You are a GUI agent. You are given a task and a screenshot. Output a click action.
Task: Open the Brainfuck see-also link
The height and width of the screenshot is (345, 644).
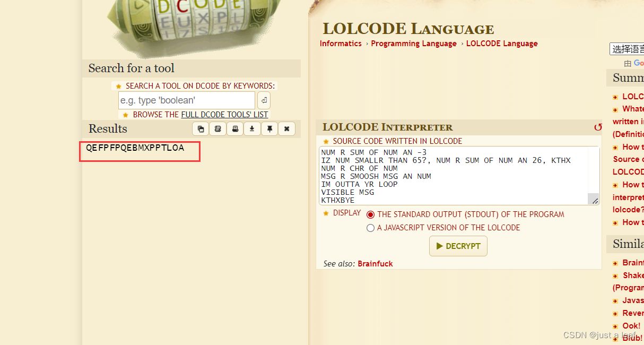pyautogui.click(x=375, y=264)
